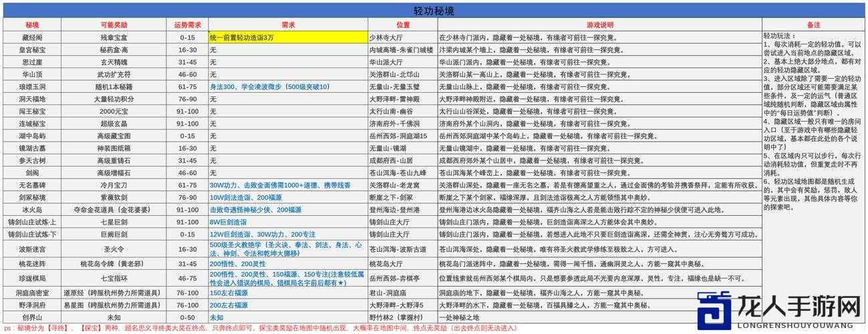
Task: Select the 大野泽畔-雷神殿 cell
Action: pos(403,99)
